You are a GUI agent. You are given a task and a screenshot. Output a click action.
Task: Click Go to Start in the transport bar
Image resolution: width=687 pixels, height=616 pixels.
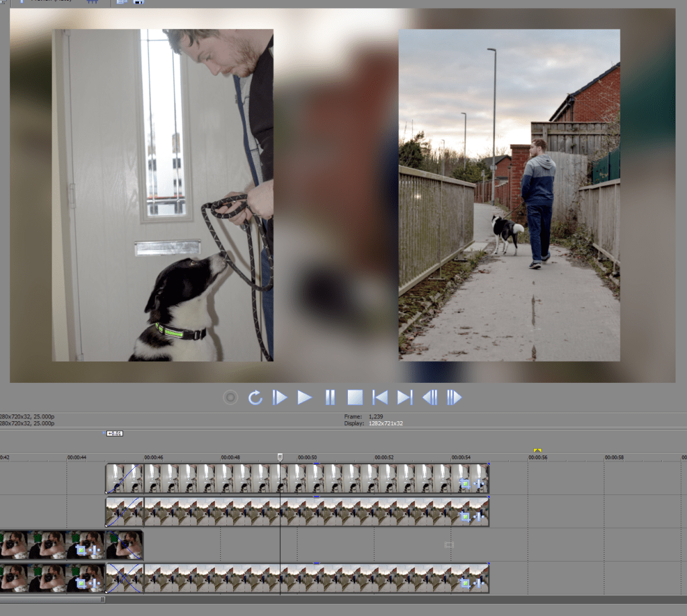(380, 397)
